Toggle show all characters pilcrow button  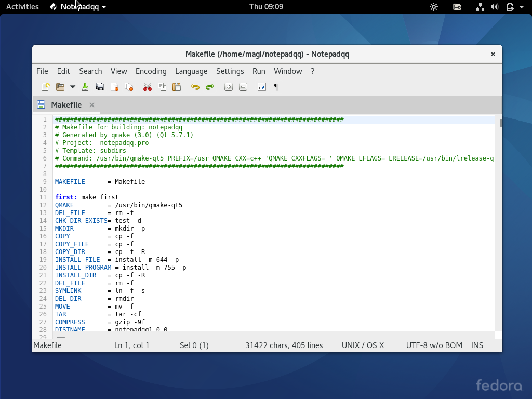coord(276,87)
